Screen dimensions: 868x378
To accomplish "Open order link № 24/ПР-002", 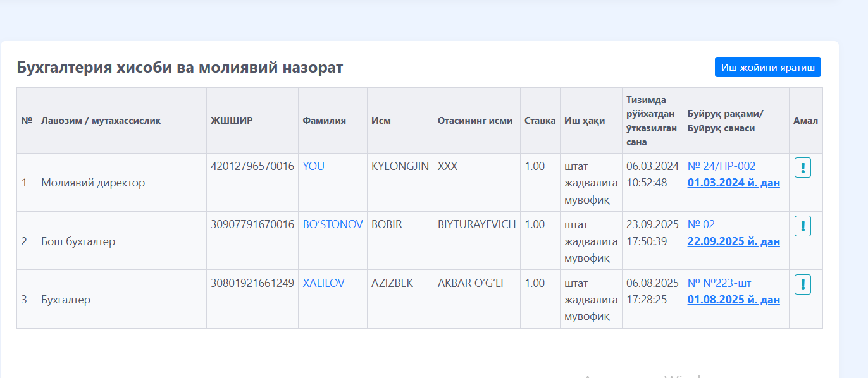I will pyautogui.click(x=721, y=166).
